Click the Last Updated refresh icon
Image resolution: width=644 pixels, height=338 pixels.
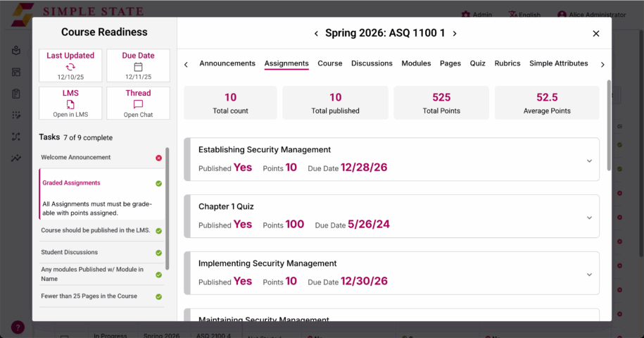pyautogui.click(x=70, y=67)
